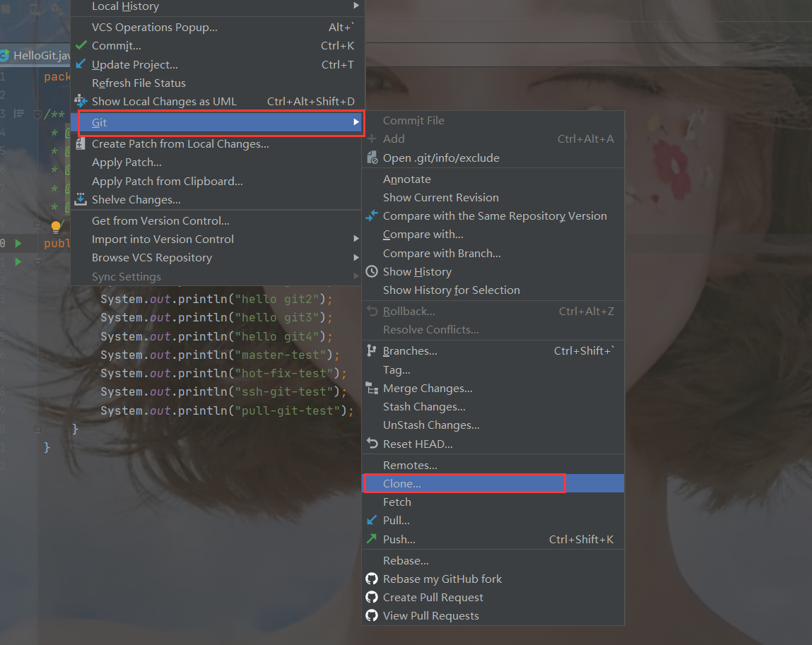
Task: Click the compare arrows icon beside Compare with the Same Repository Version
Action: coord(372,215)
